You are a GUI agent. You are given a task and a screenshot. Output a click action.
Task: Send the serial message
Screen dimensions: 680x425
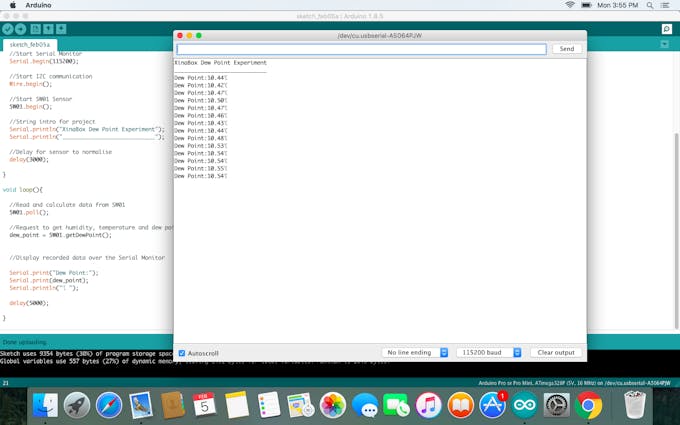click(566, 49)
